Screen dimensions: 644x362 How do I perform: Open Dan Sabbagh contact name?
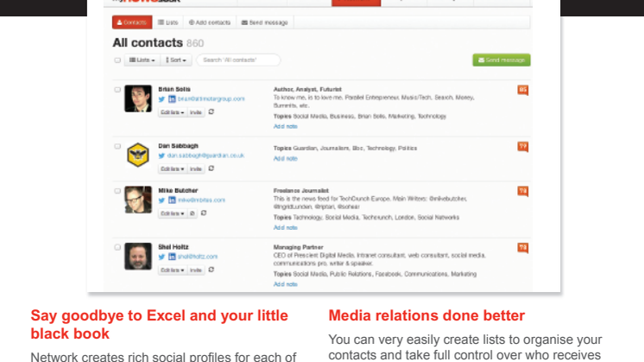pyautogui.click(x=178, y=146)
